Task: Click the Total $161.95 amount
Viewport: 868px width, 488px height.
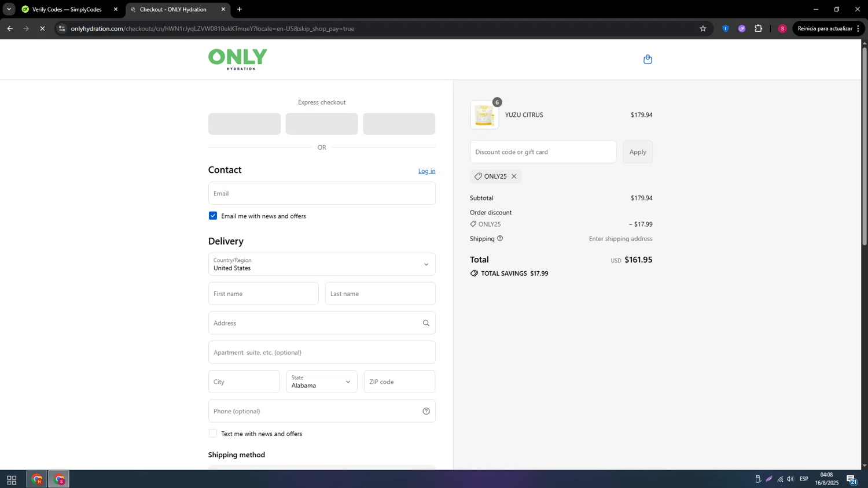Action: click(638, 260)
